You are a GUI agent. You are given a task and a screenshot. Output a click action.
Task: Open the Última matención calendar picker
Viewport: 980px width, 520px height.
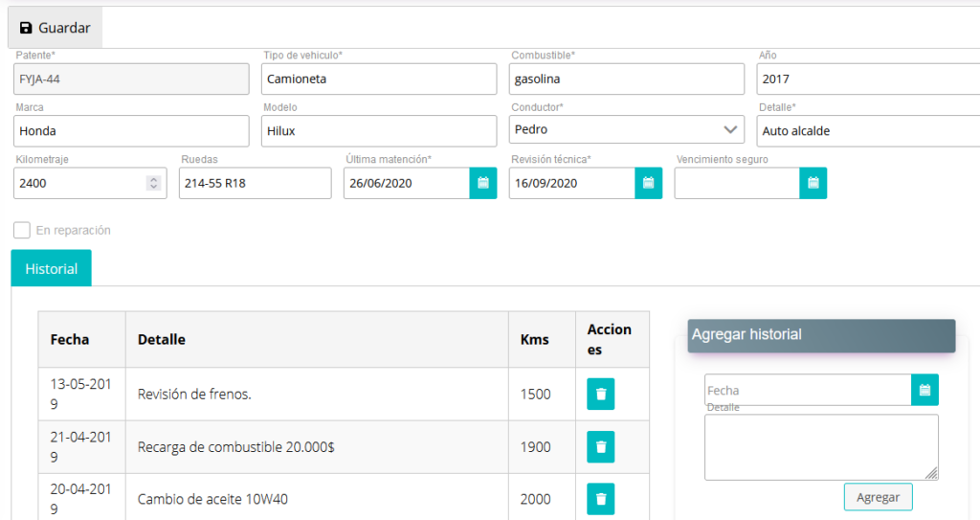point(483,183)
